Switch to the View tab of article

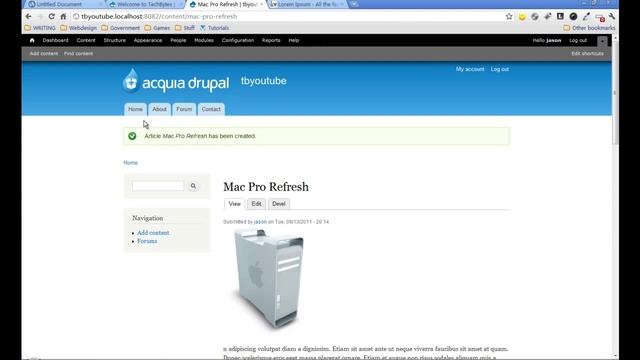tap(235, 204)
